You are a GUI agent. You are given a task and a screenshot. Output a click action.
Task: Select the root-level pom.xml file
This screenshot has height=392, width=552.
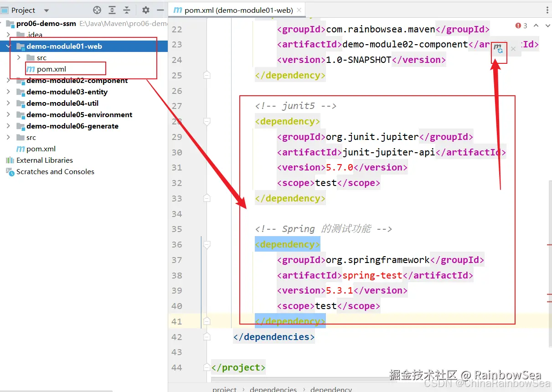click(41, 149)
